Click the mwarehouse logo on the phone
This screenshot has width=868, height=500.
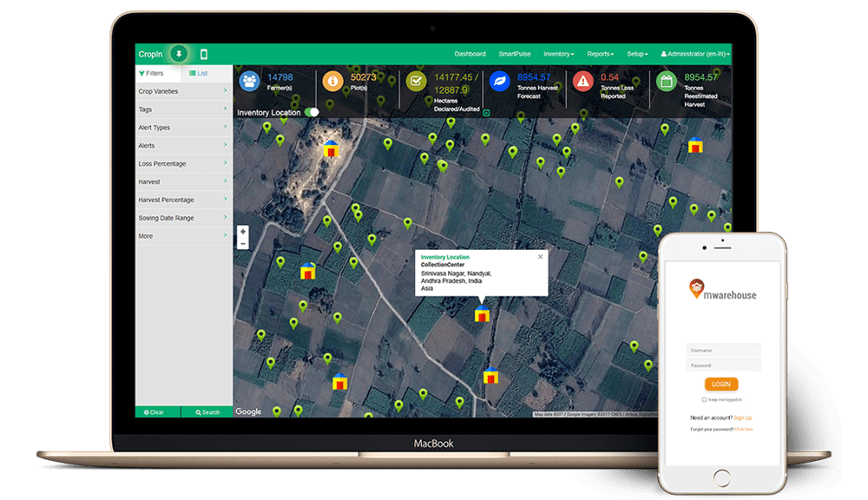click(x=722, y=290)
